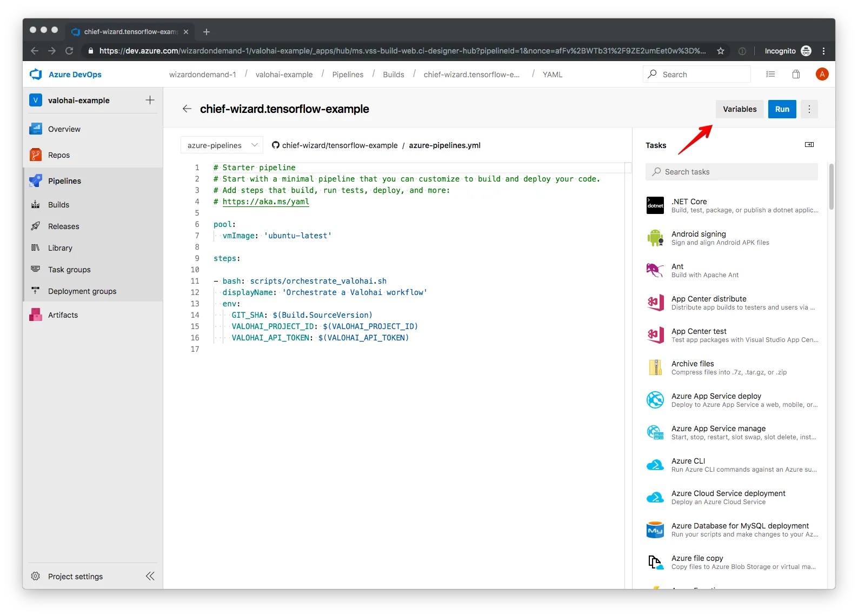
Task: Collapse the sidebar with double chevron
Action: point(150,577)
